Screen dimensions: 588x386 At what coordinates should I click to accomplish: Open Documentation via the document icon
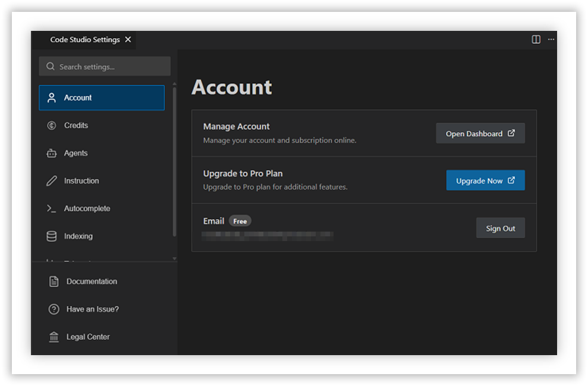(x=53, y=281)
